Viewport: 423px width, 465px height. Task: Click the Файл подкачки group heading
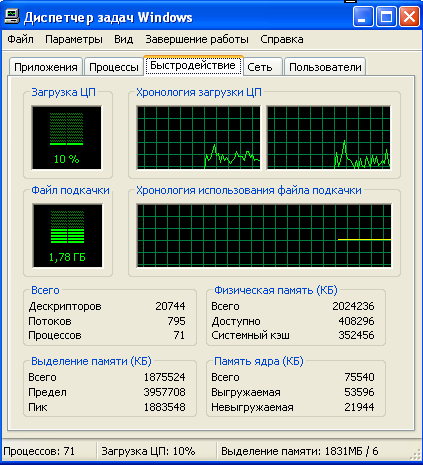(70, 190)
